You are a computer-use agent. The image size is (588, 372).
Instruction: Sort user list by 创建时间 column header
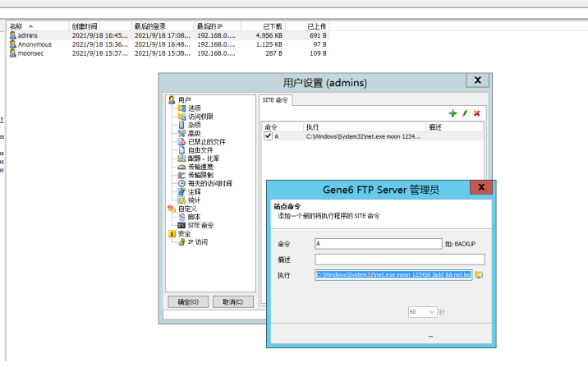[x=100, y=26]
